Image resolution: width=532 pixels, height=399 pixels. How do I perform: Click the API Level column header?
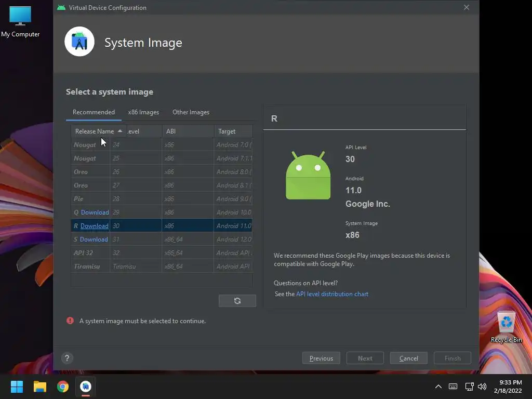(144, 131)
